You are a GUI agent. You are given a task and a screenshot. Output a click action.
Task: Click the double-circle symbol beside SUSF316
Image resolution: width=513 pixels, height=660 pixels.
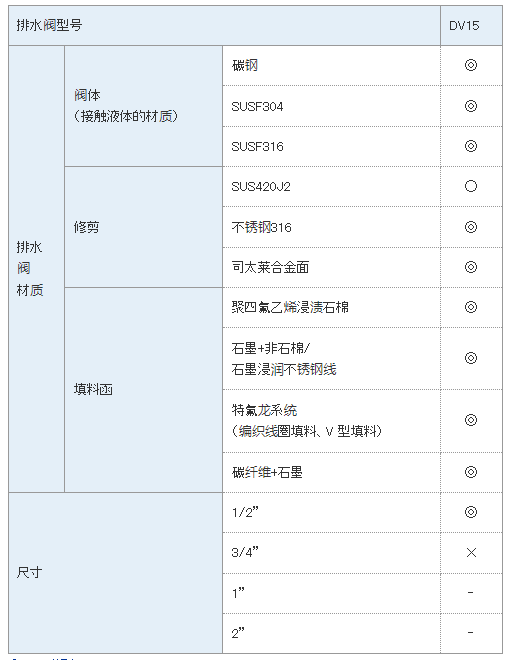coord(471,146)
